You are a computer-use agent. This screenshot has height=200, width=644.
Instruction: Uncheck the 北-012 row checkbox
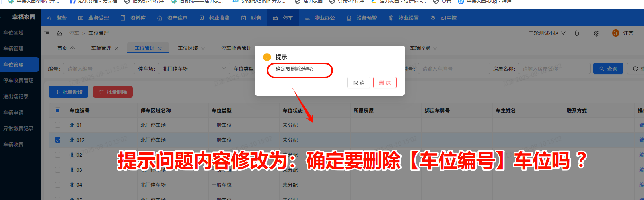[x=58, y=140]
